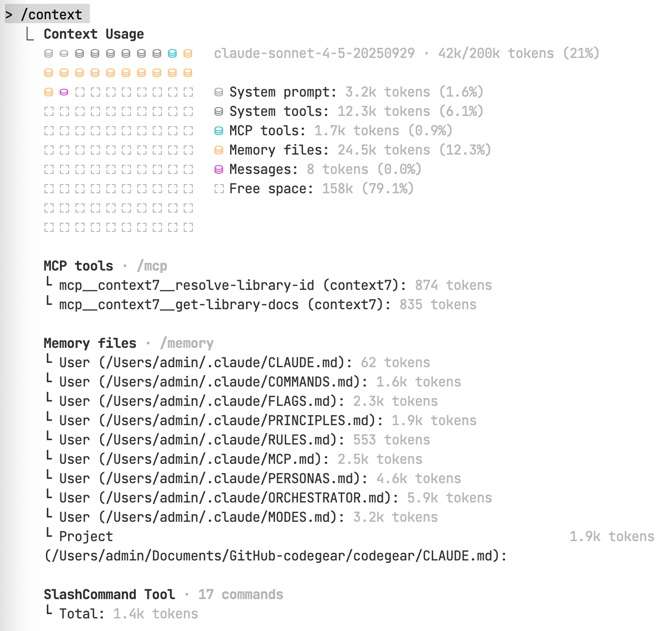
Task: Click the teal MCP block in usage grid
Action: 172,54
